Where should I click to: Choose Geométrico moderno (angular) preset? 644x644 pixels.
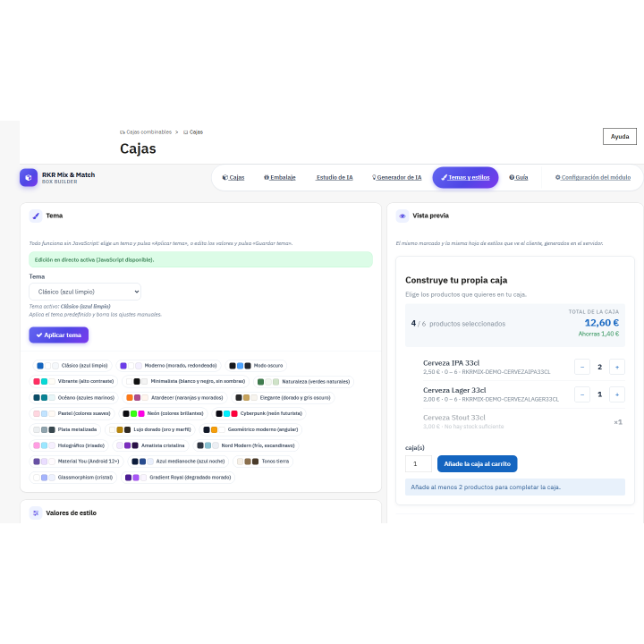coord(250,429)
